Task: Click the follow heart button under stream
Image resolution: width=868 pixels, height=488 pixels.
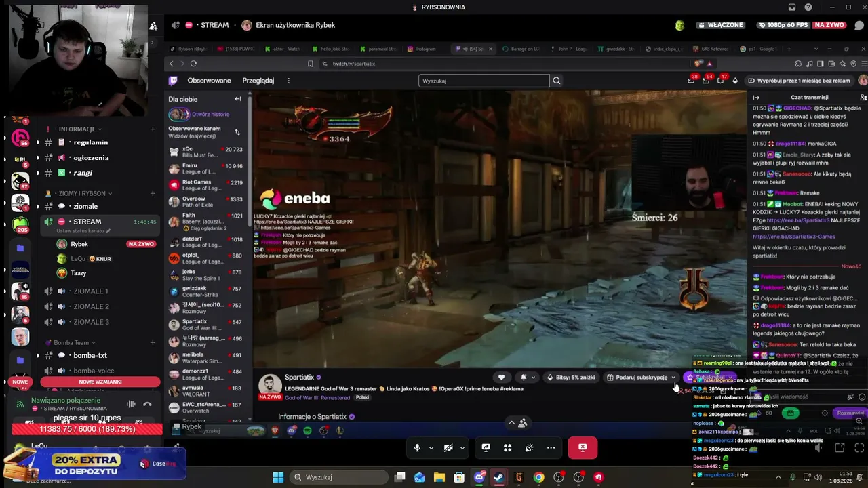Action: pyautogui.click(x=501, y=378)
